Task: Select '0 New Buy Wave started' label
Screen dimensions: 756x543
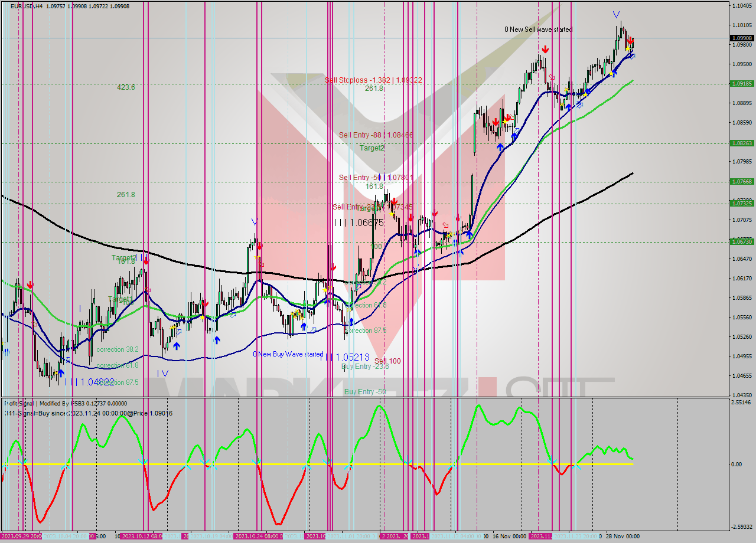Action: coord(288,354)
